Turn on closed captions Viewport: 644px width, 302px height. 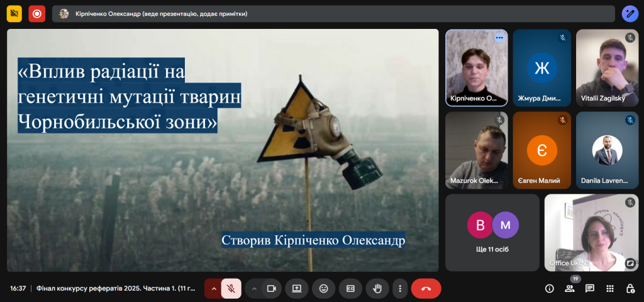pos(350,289)
